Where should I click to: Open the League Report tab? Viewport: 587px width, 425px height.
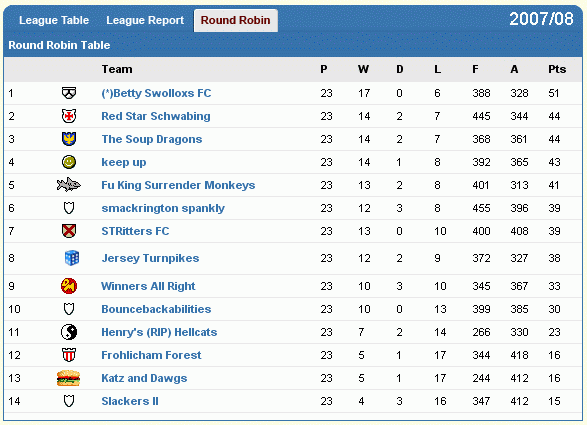point(145,20)
